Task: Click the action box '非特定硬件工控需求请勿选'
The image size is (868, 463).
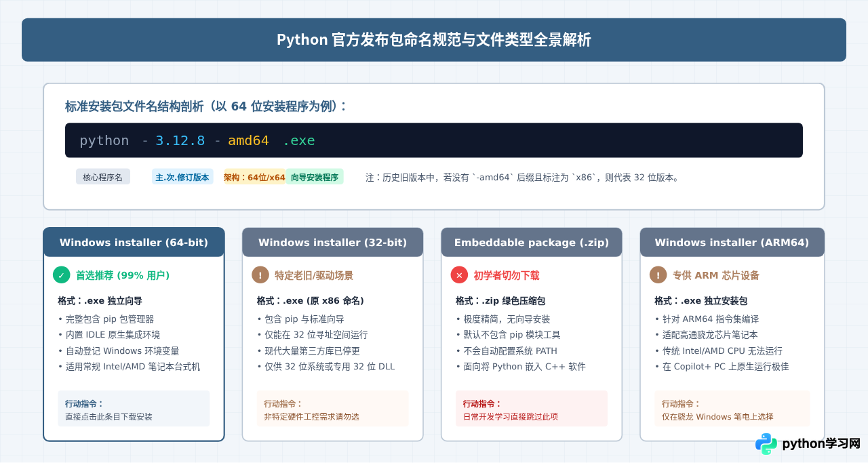Action: tap(332, 409)
